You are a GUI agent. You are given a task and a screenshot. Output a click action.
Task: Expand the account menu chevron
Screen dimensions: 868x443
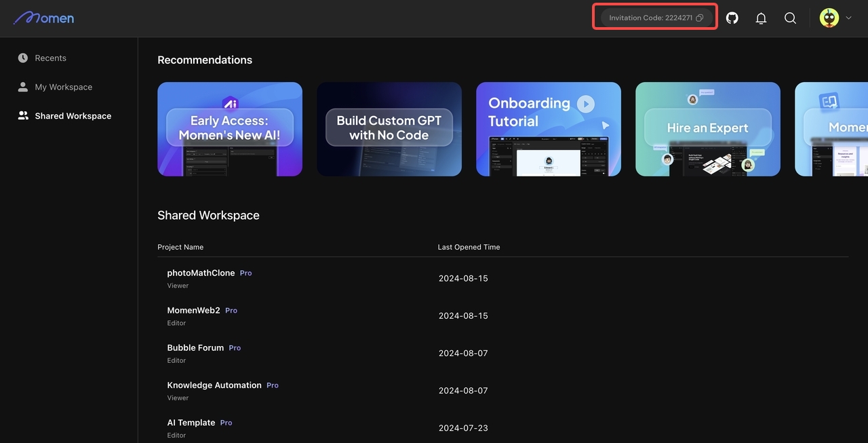point(848,18)
